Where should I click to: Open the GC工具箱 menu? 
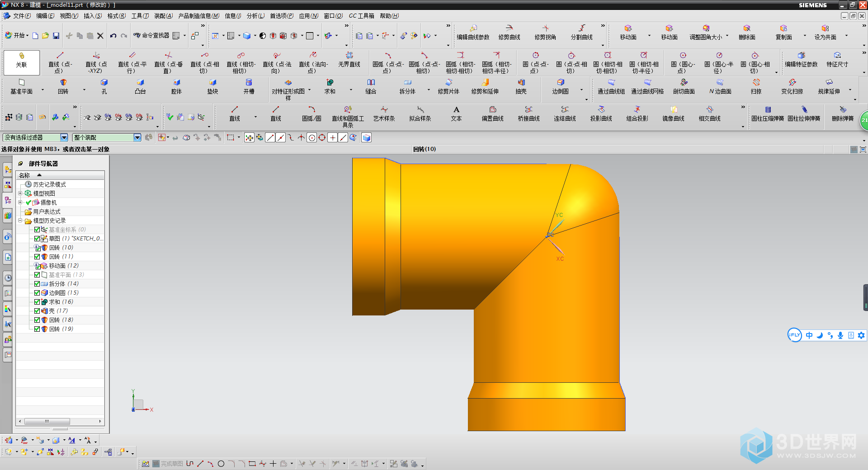click(x=362, y=16)
